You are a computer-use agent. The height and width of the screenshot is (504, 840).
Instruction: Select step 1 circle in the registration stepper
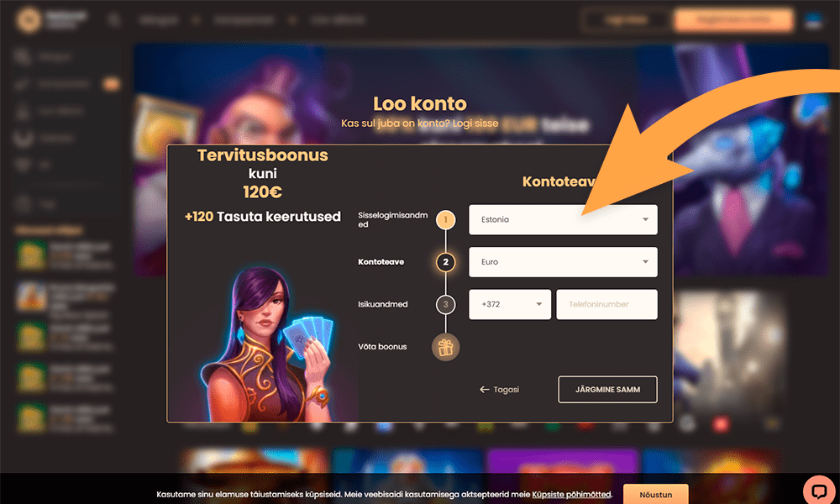click(x=445, y=219)
